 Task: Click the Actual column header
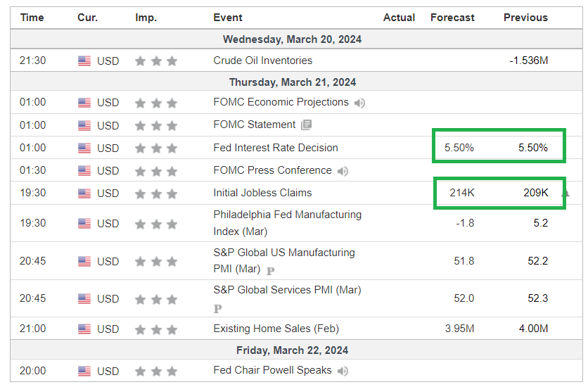[399, 18]
